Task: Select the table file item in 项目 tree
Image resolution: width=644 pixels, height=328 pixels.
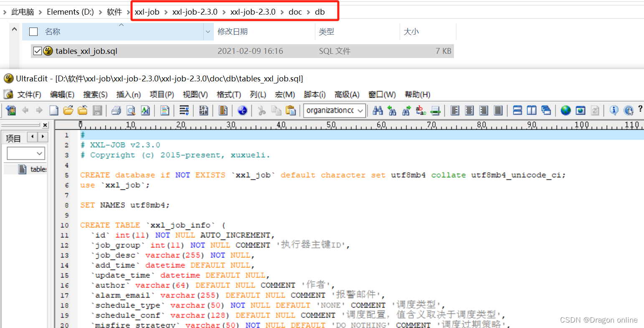Action: [33, 169]
